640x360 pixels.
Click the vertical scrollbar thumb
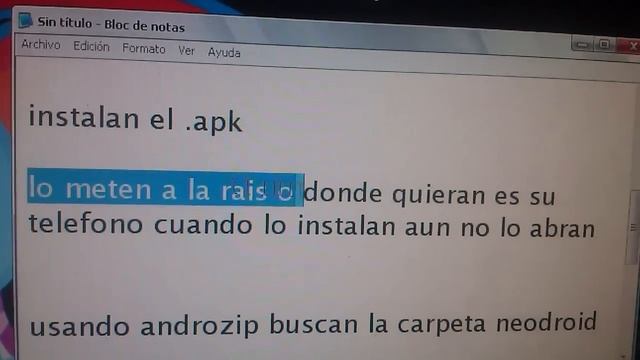click(x=634, y=227)
